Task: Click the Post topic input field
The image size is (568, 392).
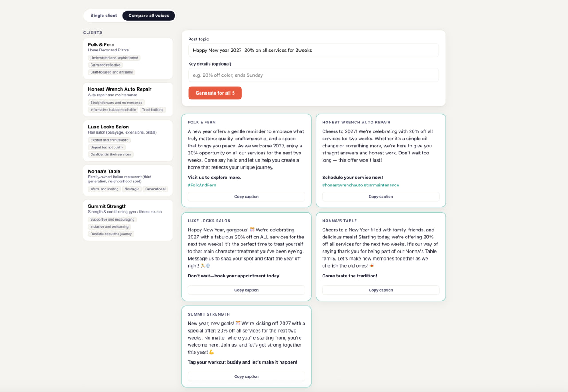Action: point(313,50)
